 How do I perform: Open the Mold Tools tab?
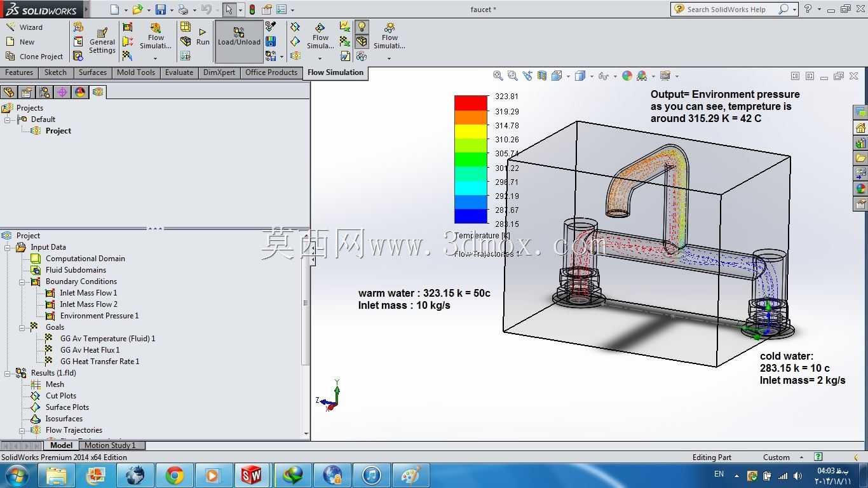coord(136,72)
